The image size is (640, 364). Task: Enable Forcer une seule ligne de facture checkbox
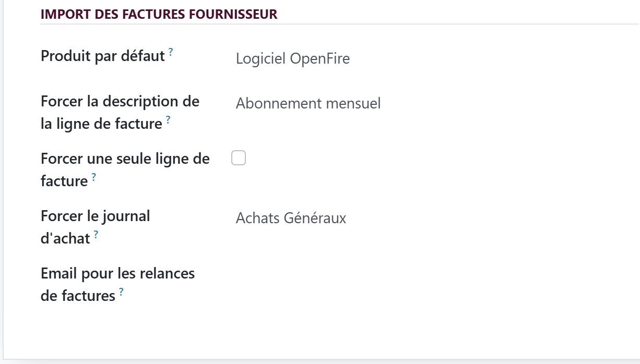(239, 158)
